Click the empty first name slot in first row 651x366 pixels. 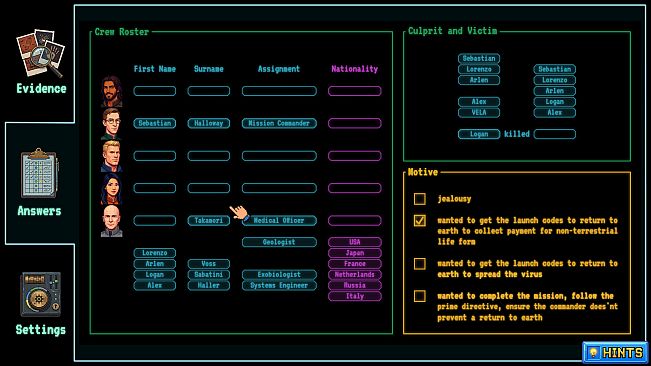pyautogui.click(x=154, y=91)
